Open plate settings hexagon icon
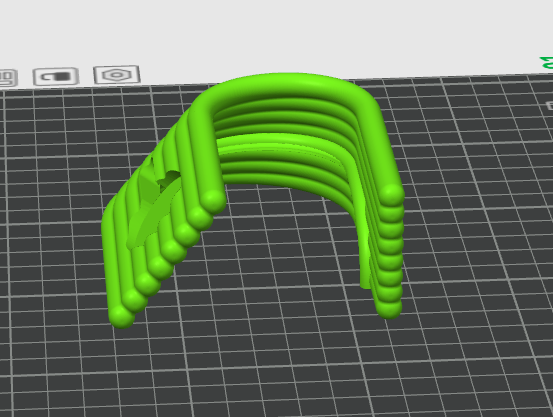553x417 pixels. coord(117,74)
